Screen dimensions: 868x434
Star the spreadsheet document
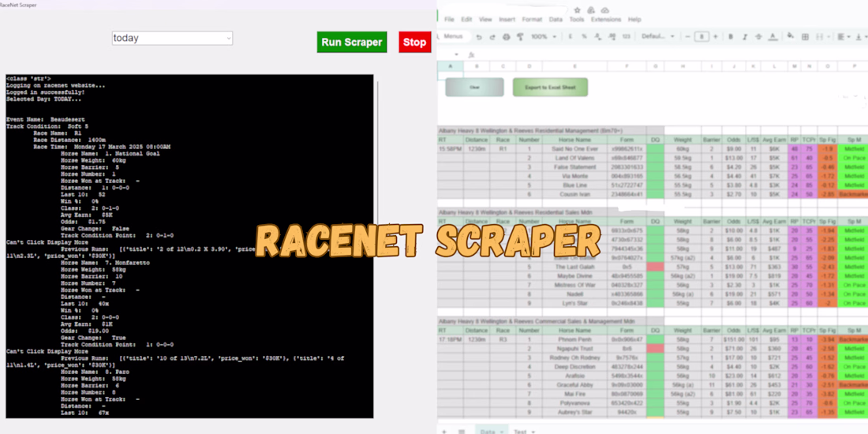[578, 10]
